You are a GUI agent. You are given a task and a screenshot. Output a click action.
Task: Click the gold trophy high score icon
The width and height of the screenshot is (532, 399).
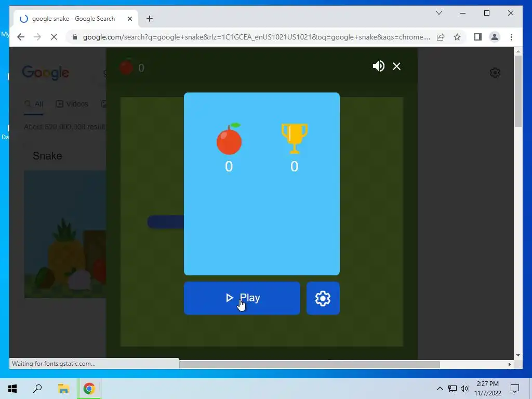tap(294, 138)
